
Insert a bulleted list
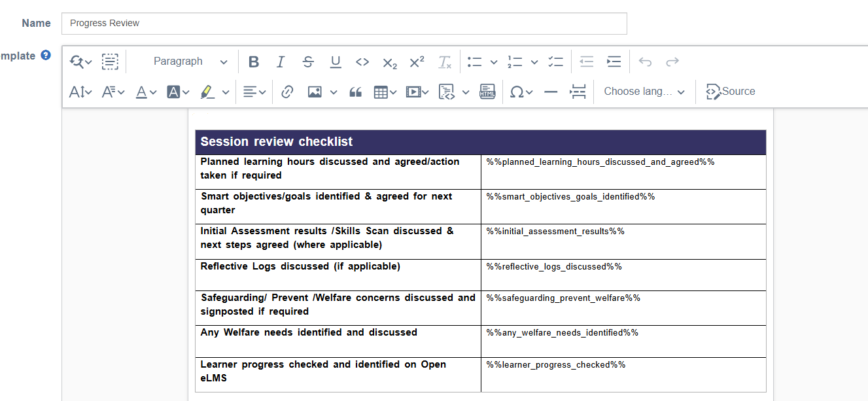click(x=475, y=61)
